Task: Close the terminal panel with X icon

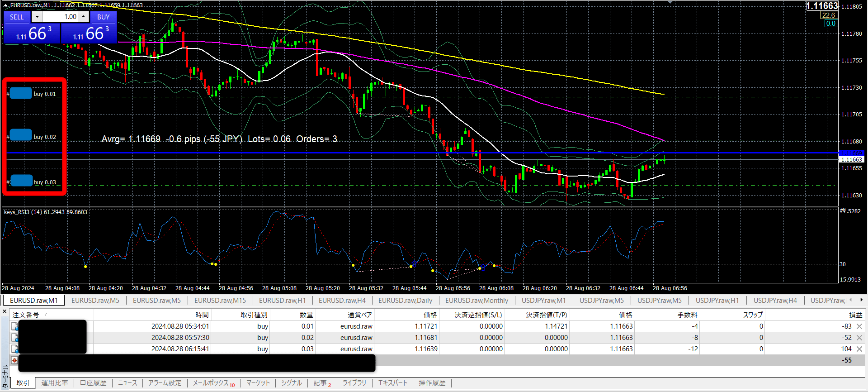Action: point(5,312)
